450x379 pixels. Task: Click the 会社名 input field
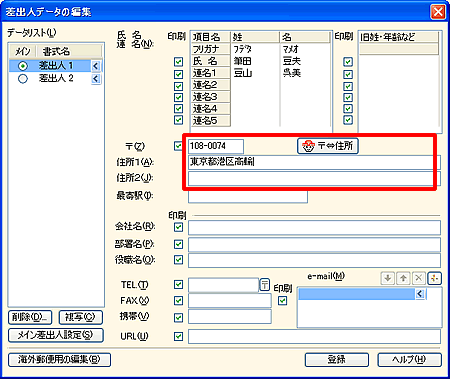pyautogui.click(x=314, y=228)
